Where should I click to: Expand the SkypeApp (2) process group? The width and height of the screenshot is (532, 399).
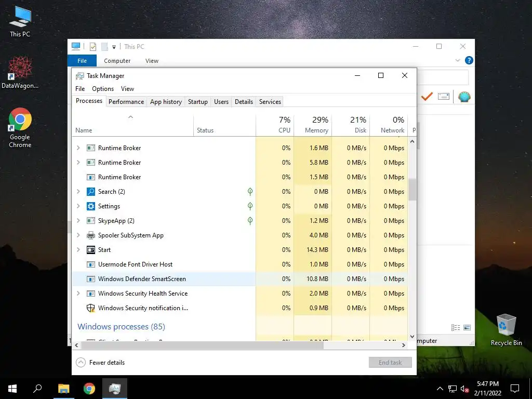[78, 221]
